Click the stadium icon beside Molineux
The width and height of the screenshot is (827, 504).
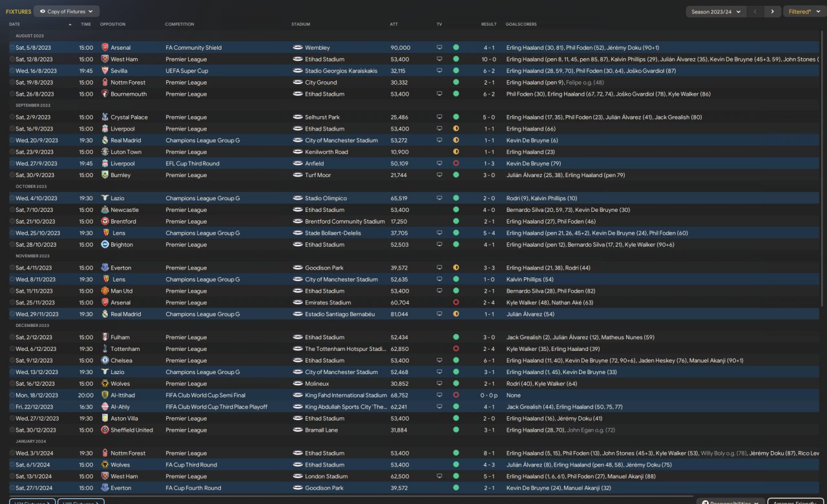[298, 384]
